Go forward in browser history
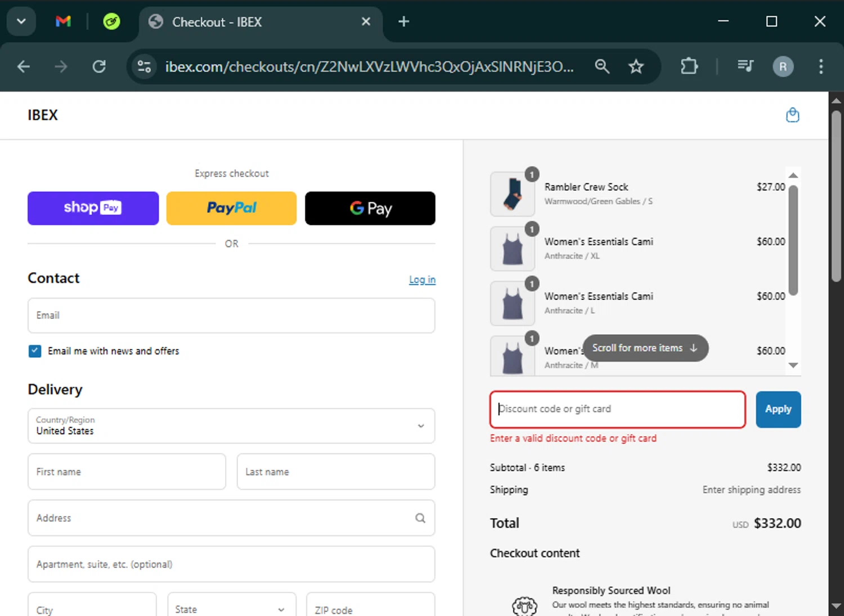The height and width of the screenshot is (616, 844). (61, 66)
